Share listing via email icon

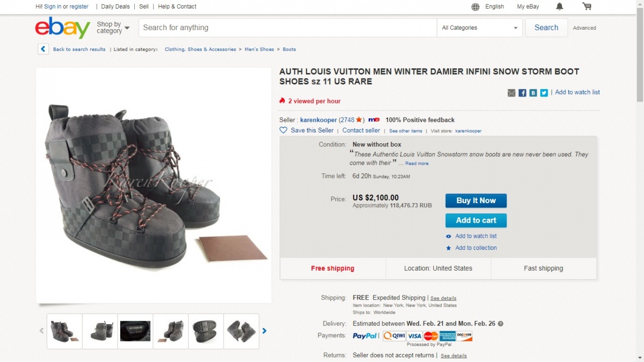(512, 93)
